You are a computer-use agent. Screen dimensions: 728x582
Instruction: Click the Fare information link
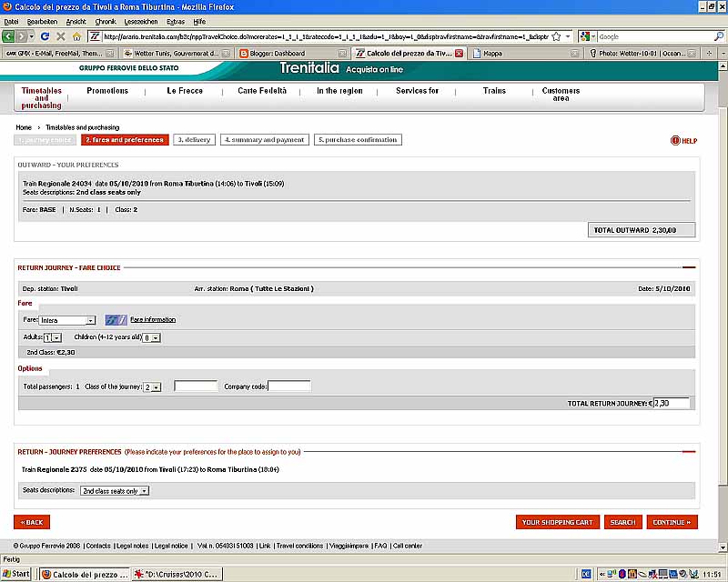(153, 320)
